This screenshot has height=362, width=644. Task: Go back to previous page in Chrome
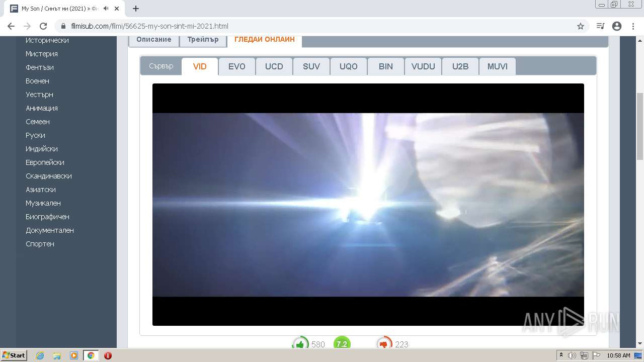[11, 26]
